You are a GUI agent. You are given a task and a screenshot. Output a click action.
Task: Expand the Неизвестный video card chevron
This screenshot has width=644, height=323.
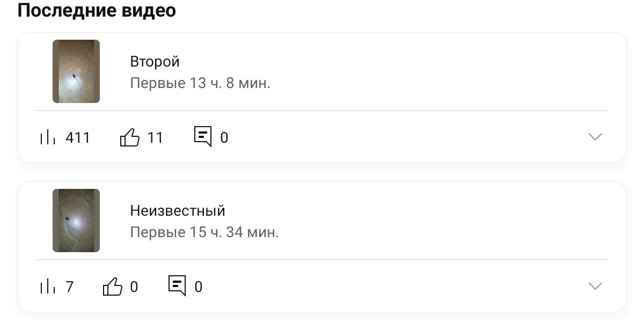click(x=595, y=287)
